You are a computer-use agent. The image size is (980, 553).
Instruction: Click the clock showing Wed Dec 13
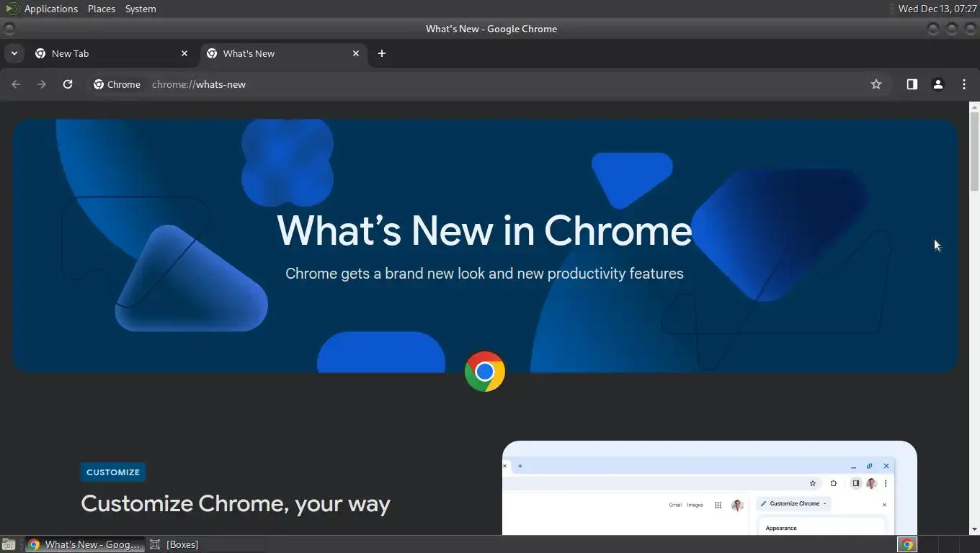pyautogui.click(x=937, y=9)
